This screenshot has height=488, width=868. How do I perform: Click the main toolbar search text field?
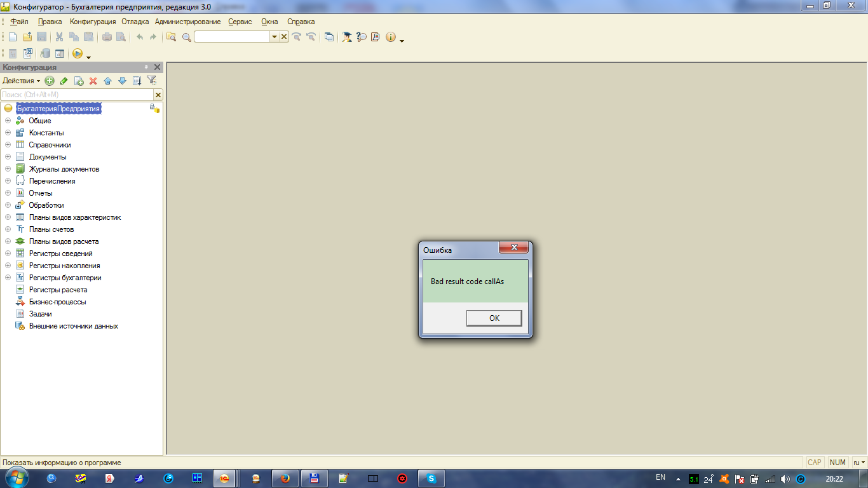(x=232, y=37)
